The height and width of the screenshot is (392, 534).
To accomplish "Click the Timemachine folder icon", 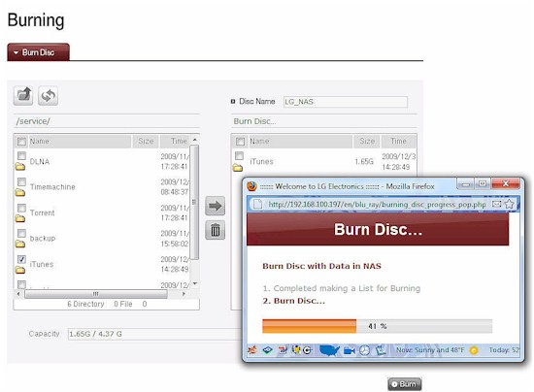I will (20, 192).
